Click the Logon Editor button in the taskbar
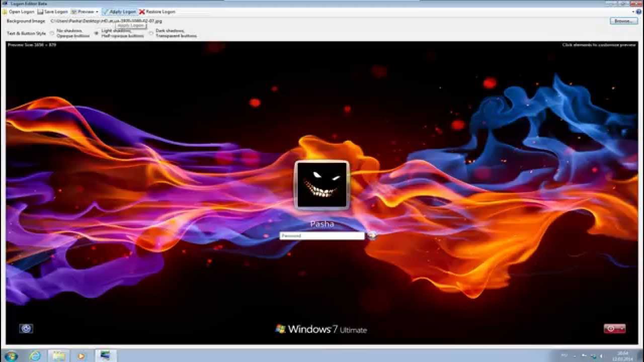 click(105, 356)
